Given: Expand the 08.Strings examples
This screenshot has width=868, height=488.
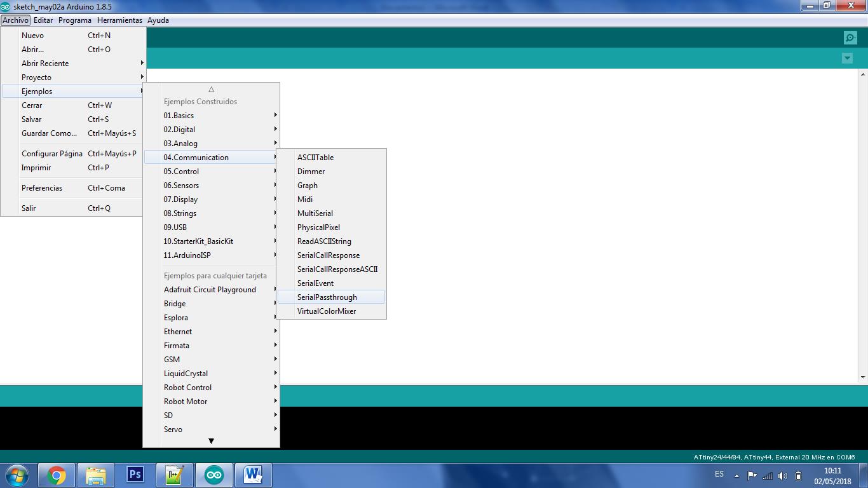Looking at the screenshot, I should click(x=211, y=213).
